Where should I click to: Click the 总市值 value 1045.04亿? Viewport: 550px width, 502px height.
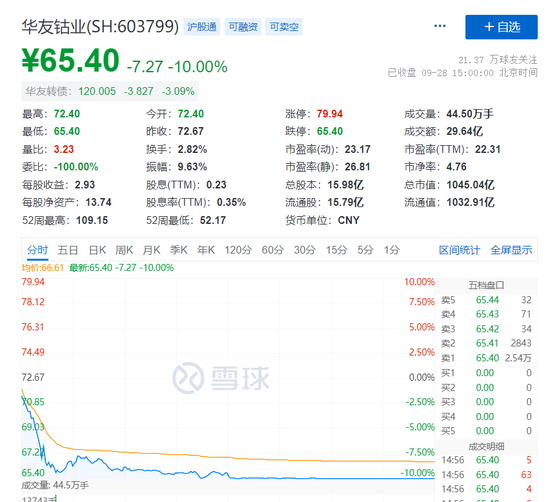(x=470, y=185)
